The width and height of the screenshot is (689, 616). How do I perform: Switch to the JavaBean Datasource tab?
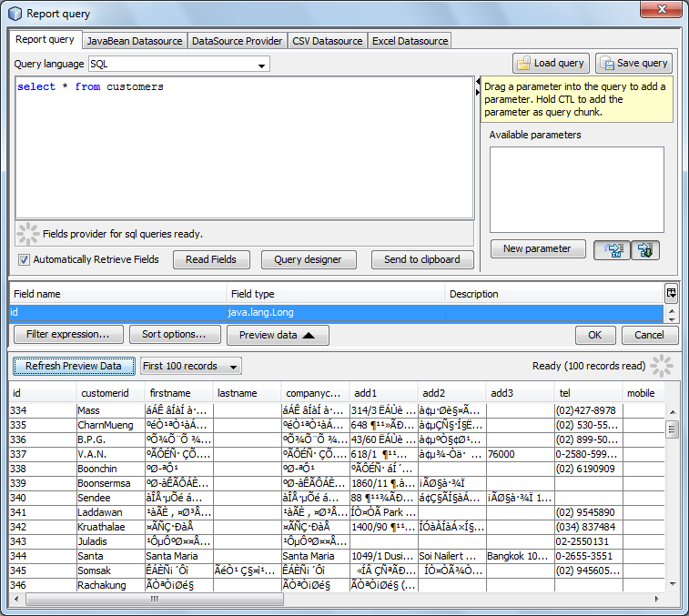[x=135, y=41]
